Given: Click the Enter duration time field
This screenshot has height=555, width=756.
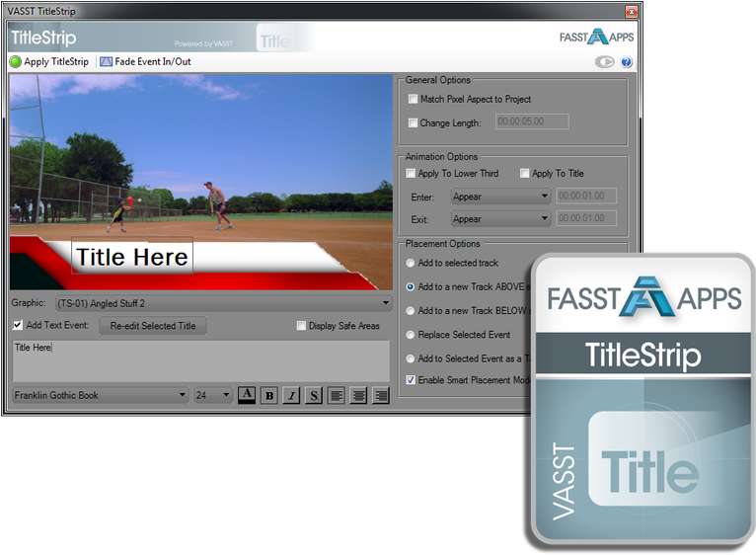Looking at the screenshot, I should [586, 196].
